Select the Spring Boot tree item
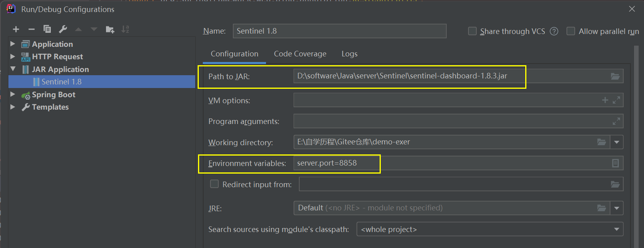Image resolution: width=644 pixels, height=248 pixels. 54,94
